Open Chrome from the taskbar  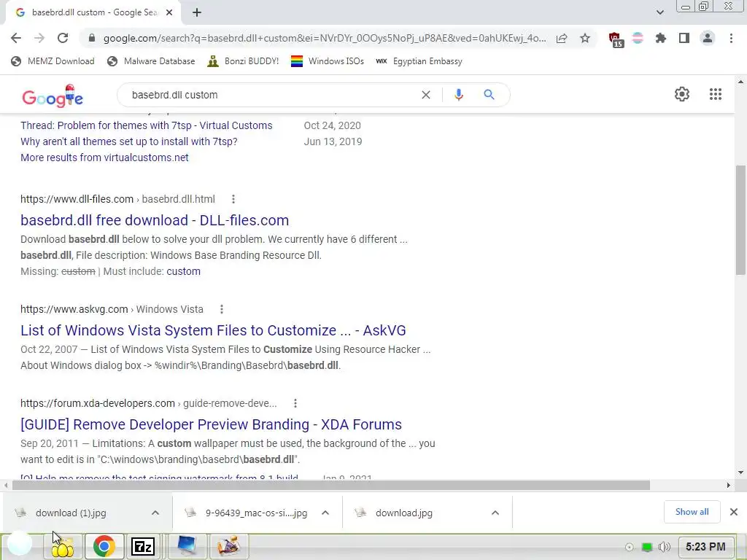tap(104, 546)
